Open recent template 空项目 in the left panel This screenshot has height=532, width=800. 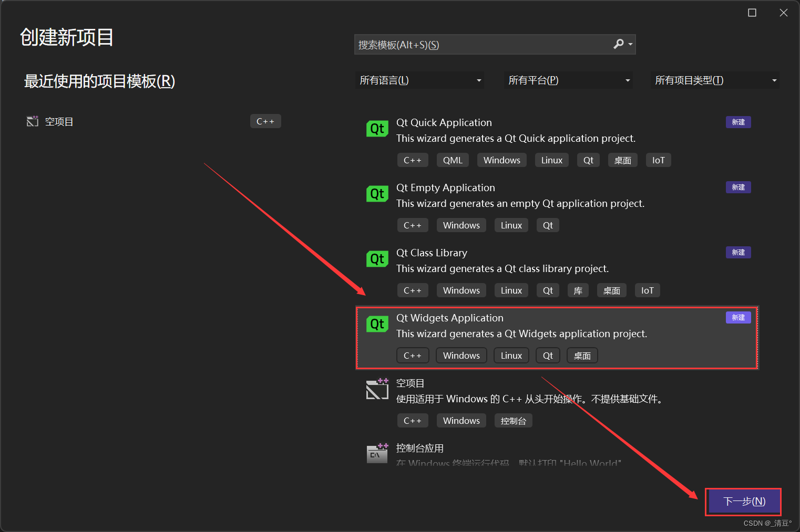point(152,121)
